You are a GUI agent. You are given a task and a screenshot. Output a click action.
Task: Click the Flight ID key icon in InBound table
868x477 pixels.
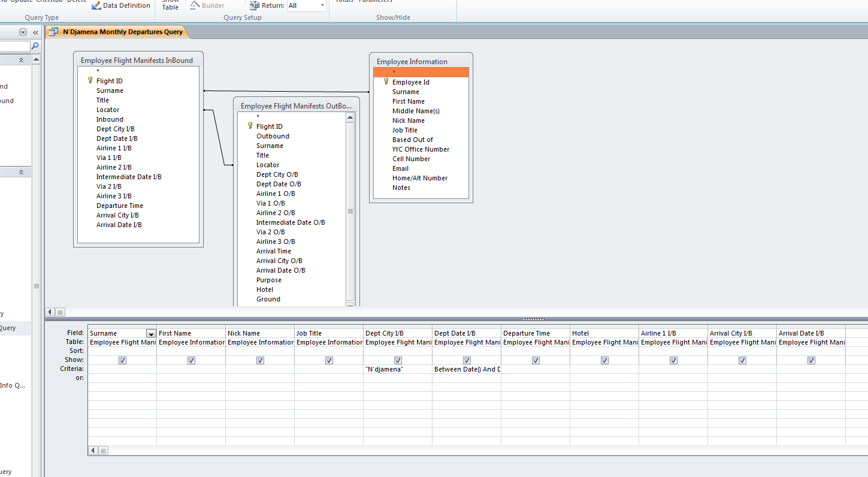(90, 80)
